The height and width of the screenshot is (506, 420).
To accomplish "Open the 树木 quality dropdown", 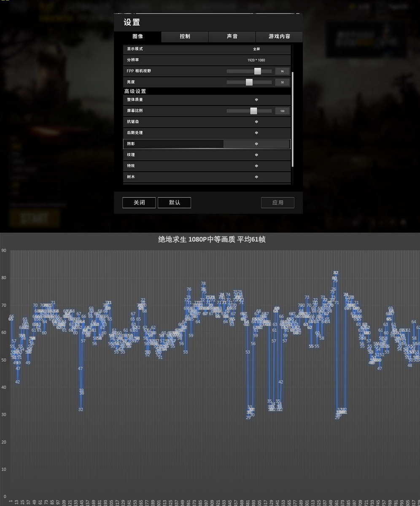I will 256,177.
